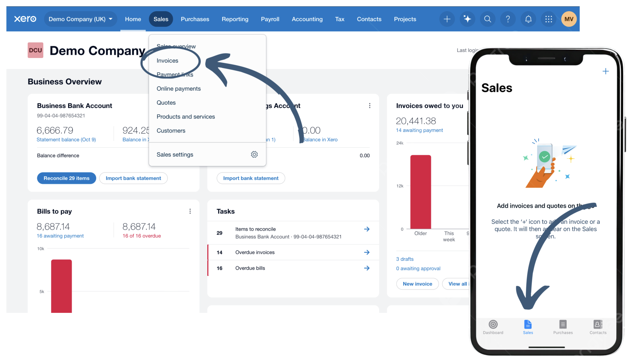This screenshot has height=364, width=632.
Task: Click the search magnifier icon
Action: tap(487, 19)
